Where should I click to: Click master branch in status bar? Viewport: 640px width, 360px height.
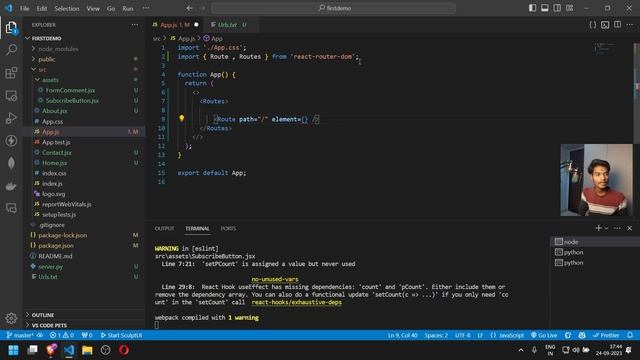coord(20,335)
